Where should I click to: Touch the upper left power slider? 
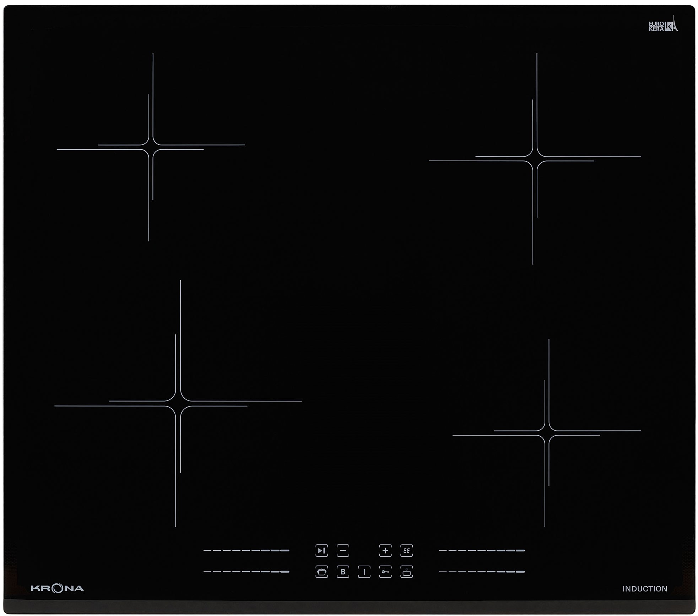[x=246, y=550]
